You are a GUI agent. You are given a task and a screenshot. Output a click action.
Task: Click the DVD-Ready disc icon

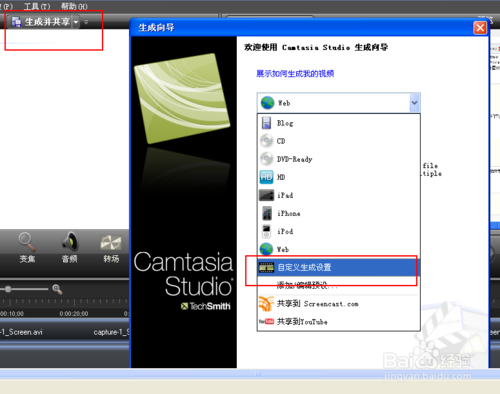pos(266,159)
